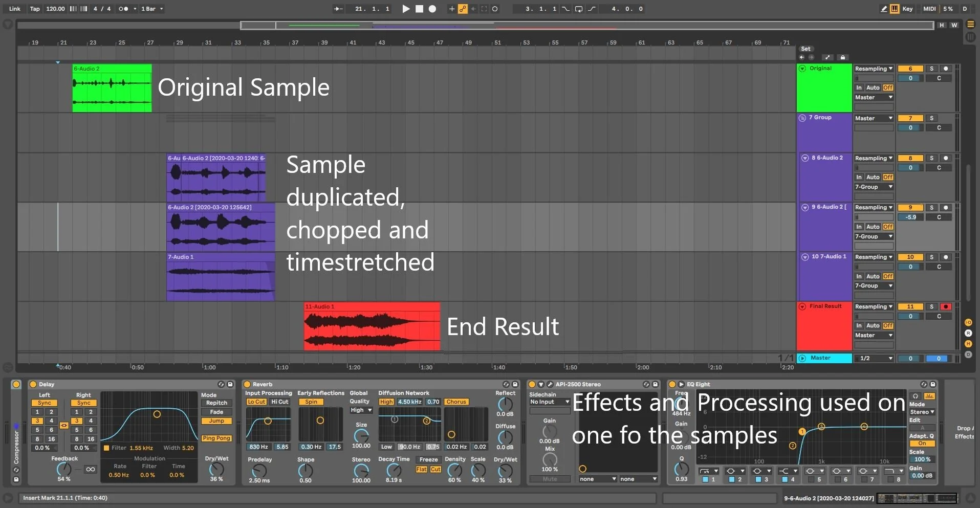Click the Link button
The width and height of the screenshot is (980, 508).
click(x=15, y=9)
